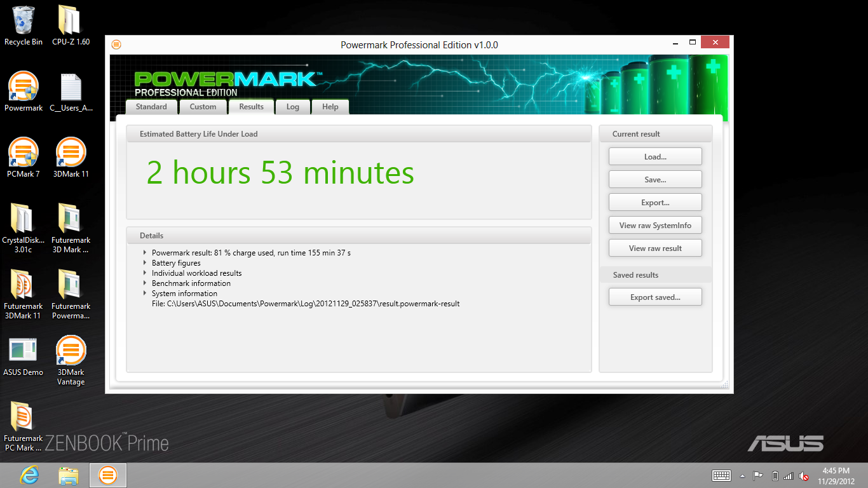Check the battery tray icon
Viewport: 868px width, 488px height.
[775, 475]
